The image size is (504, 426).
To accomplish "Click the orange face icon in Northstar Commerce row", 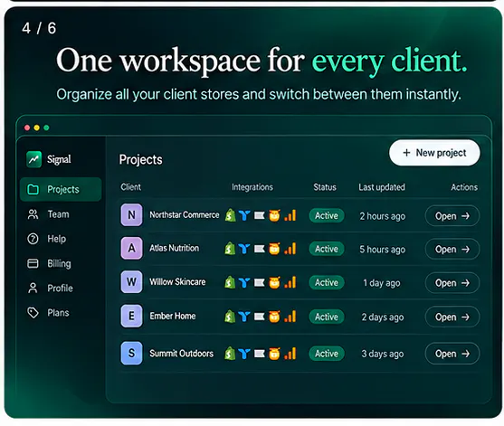I will (x=274, y=215).
